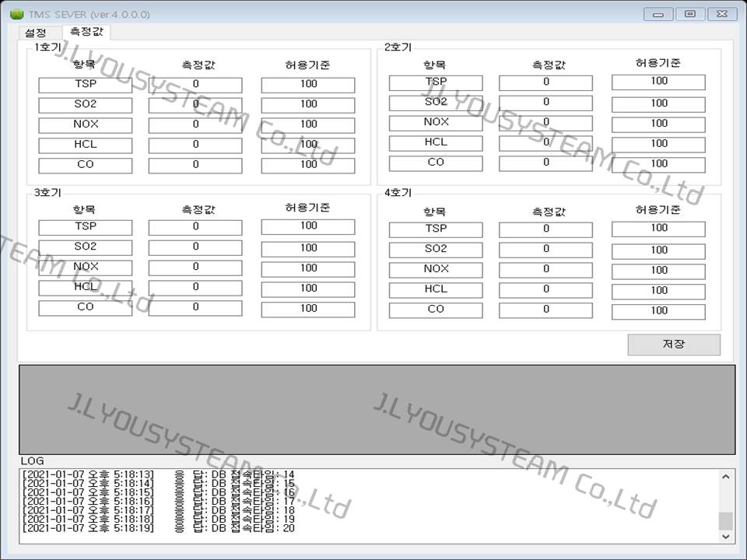The height and width of the screenshot is (560, 747).
Task: Focus 3호기 TSP 측정값 field
Action: pos(195,228)
